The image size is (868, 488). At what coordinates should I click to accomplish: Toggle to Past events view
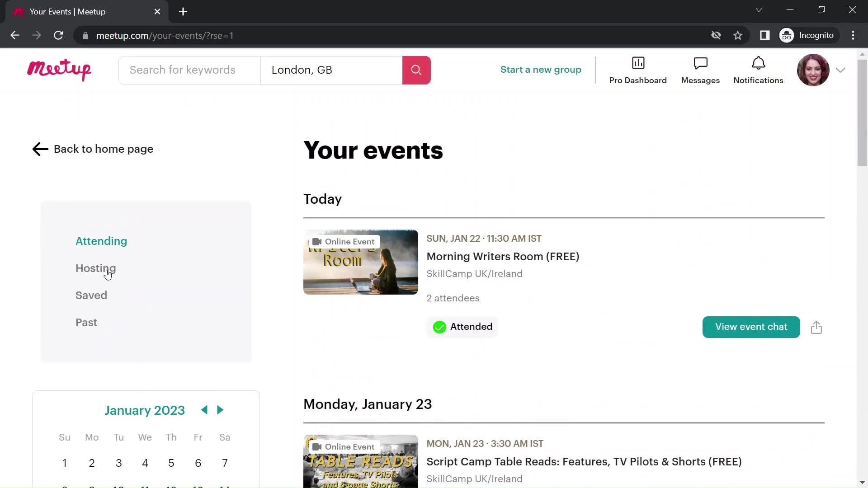coord(86,322)
